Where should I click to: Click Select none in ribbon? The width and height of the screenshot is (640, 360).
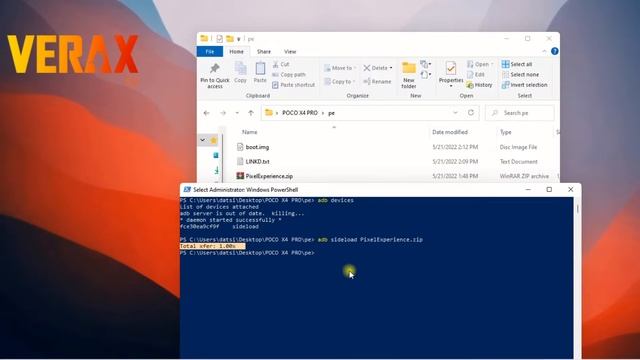tap(520, 75)
